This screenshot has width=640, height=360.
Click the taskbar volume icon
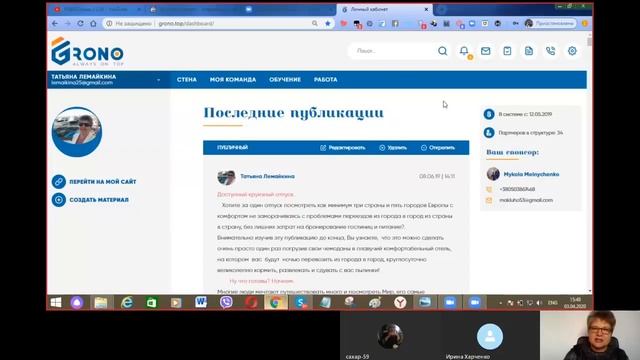539,303
